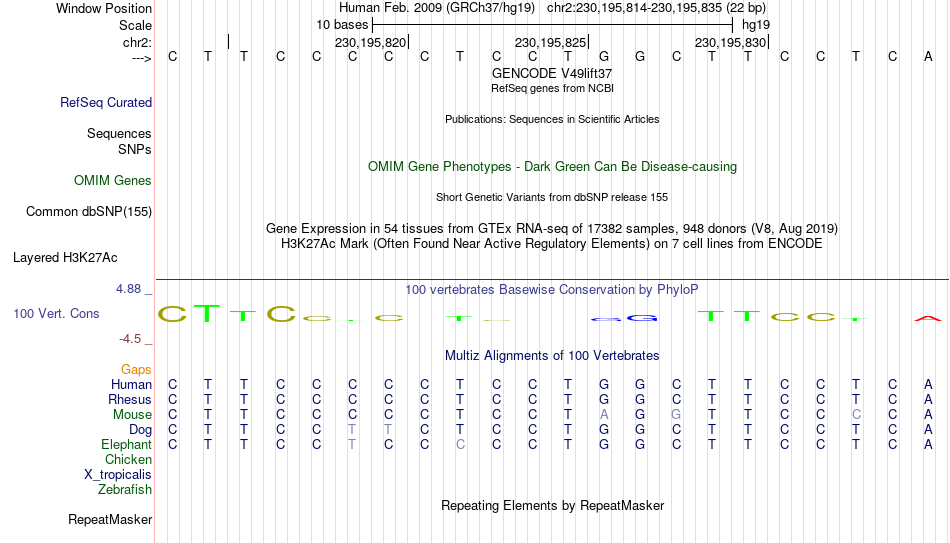
Task: Select the Zebrafish species row label
Action: click(125, 489)
